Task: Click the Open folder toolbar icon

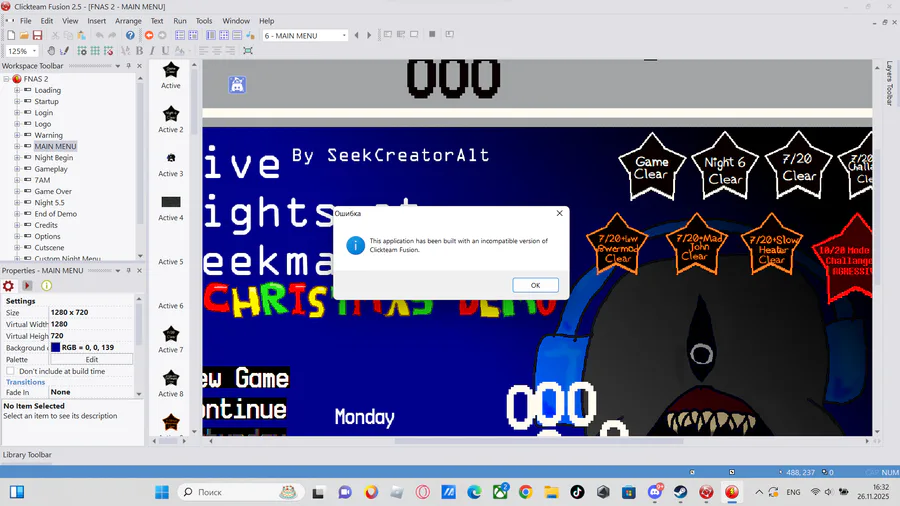Action: click(x=24, y=36)
